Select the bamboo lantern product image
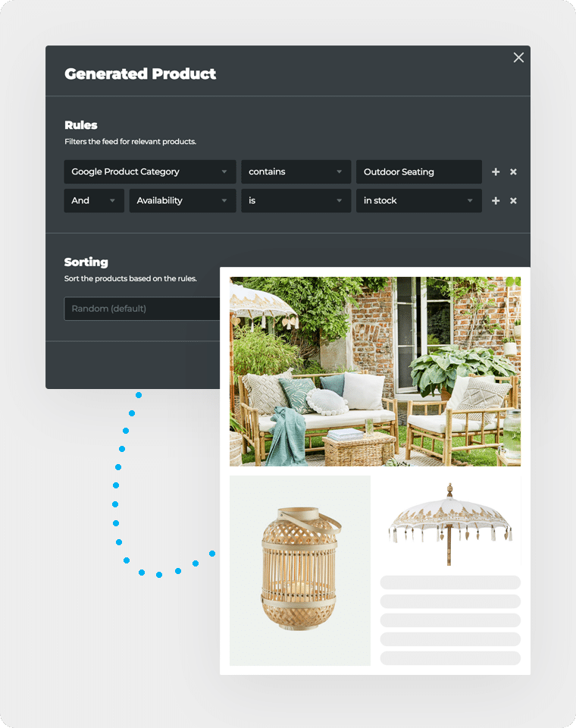The height and width of the screenshot is (728, 576). click(x=300, y=570)
